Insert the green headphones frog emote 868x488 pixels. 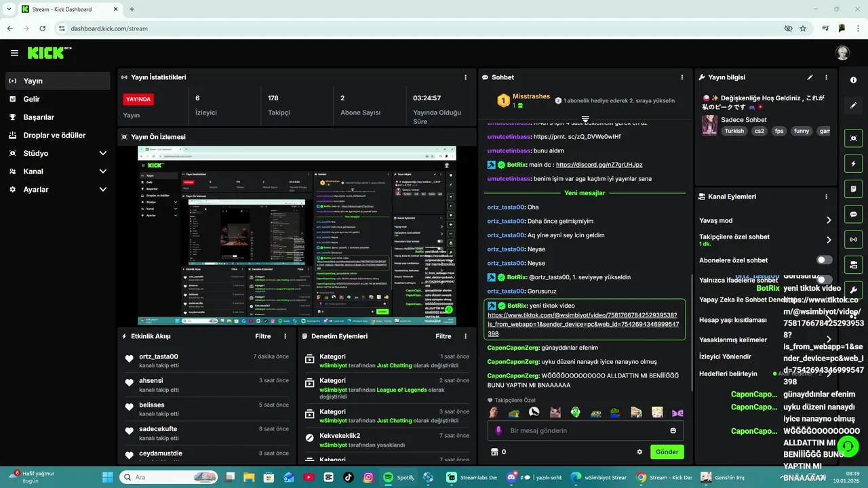[x=575, y=412]
